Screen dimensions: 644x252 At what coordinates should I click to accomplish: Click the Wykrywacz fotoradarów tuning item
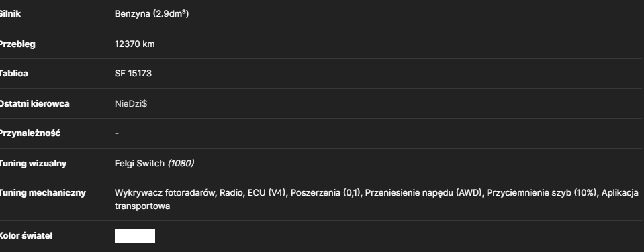point(165,192)
